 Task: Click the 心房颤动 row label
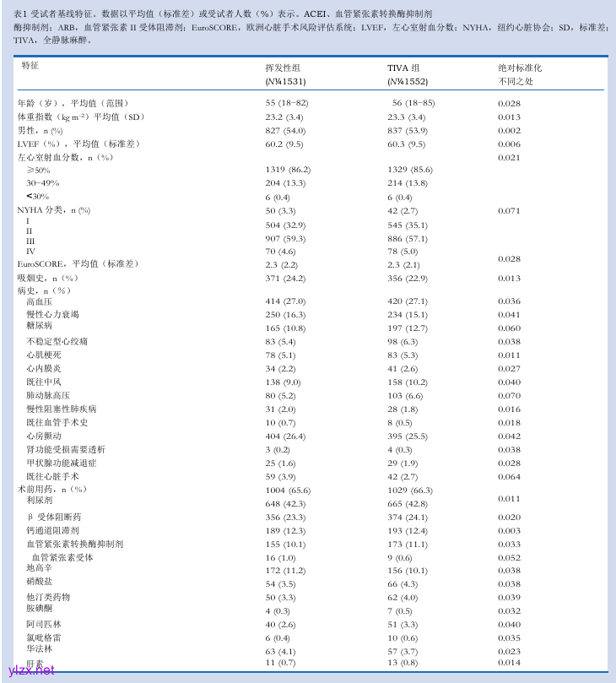(x=43, y=436)
